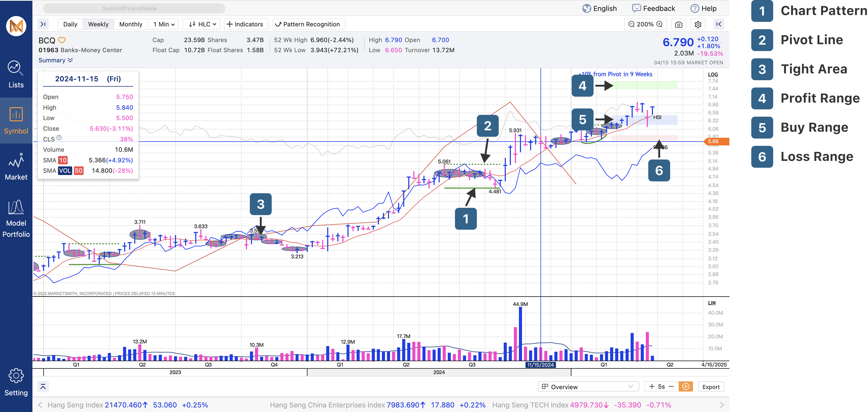
Task: Switch to Weekly chart tab
Action: pos(98,24)
